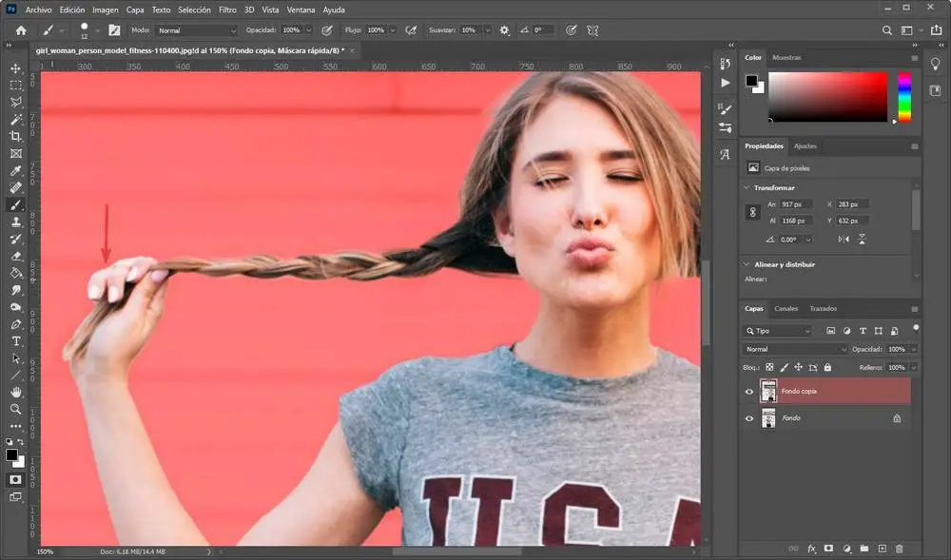Select the Crop tool
Image resolution: width=951 pixels, height=560 pixels.
coord(15,136)
